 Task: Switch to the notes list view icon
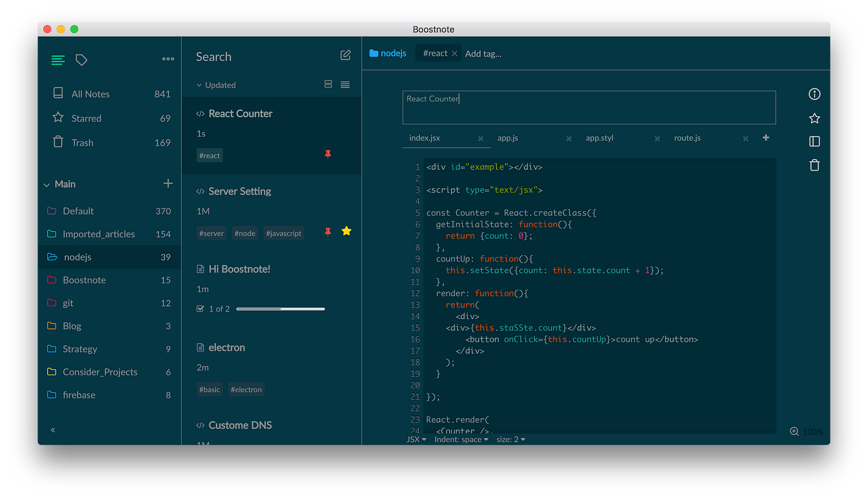coord(58,60)
